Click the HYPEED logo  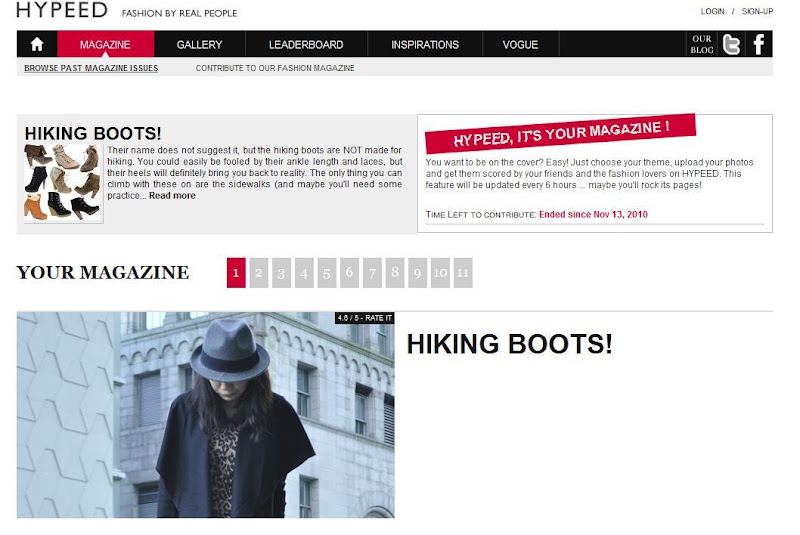[x=62, y=10]
